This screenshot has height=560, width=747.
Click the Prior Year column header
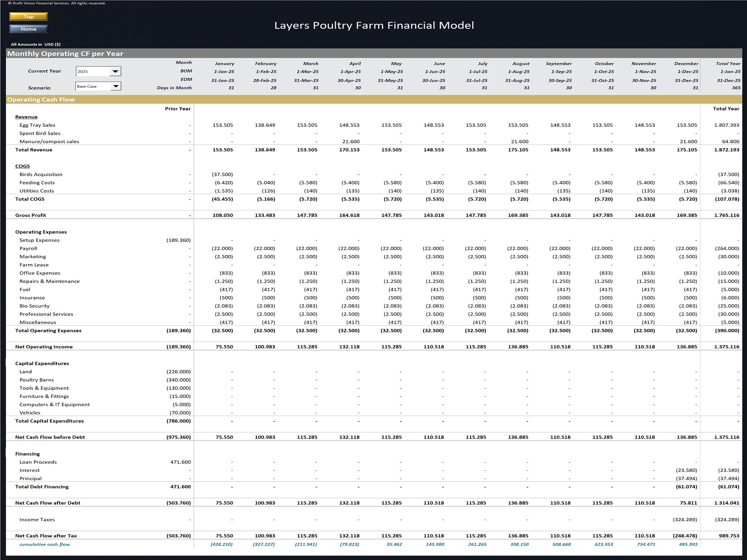point(178,109)
